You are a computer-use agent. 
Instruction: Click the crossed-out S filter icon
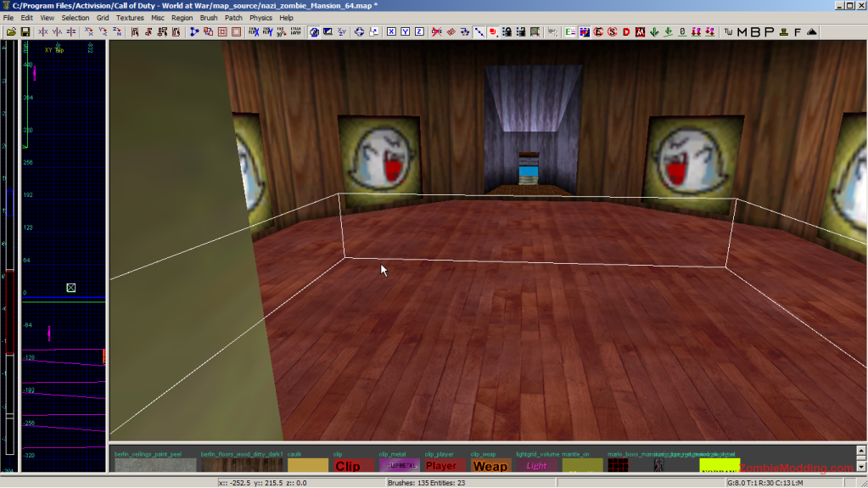coord(613,32)
